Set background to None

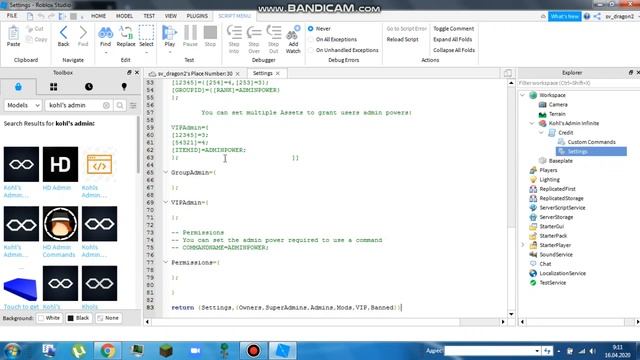(x=108, y=318)
